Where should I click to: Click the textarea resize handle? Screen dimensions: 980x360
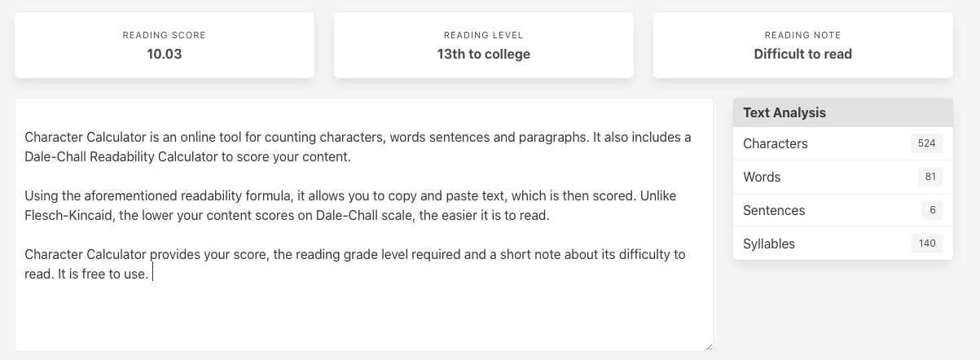[708, 346]
